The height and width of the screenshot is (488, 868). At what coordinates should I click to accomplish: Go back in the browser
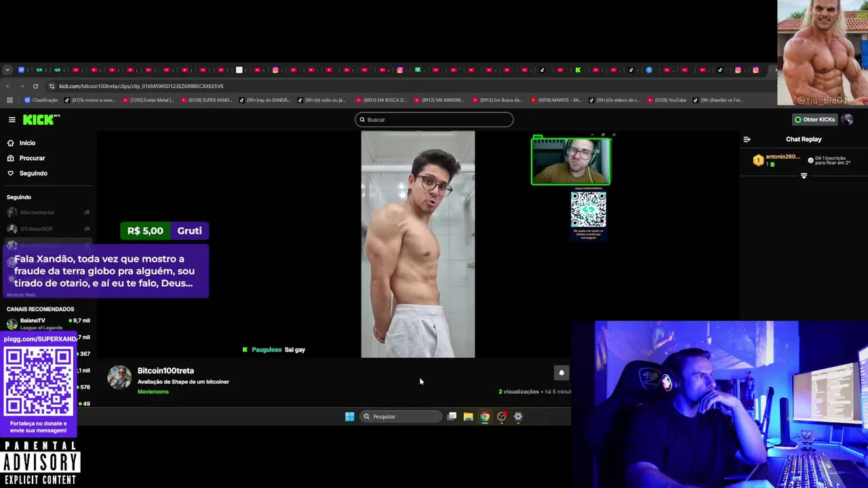pos(8,86)
